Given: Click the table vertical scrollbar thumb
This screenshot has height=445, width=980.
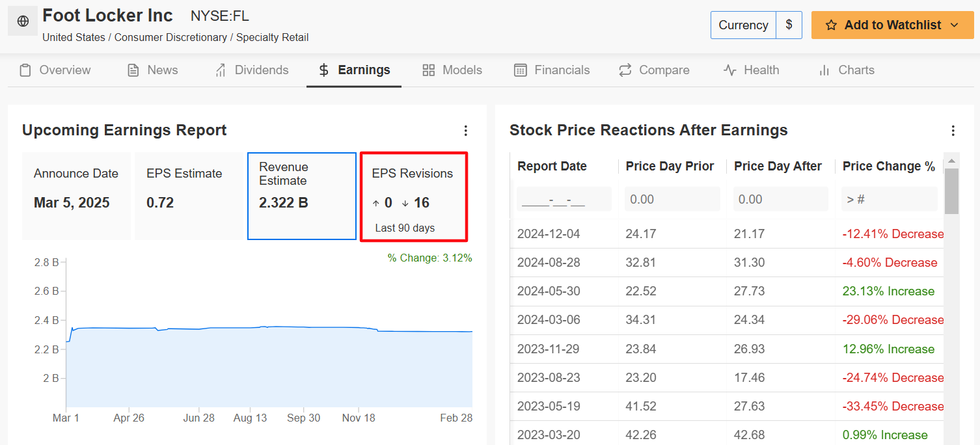Looking at the screenshot, I should pos(951,191).
